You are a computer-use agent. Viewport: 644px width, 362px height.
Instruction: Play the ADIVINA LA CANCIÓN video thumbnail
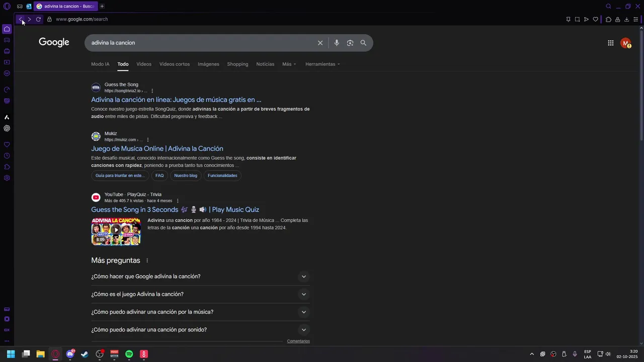[x=116, y=231]
